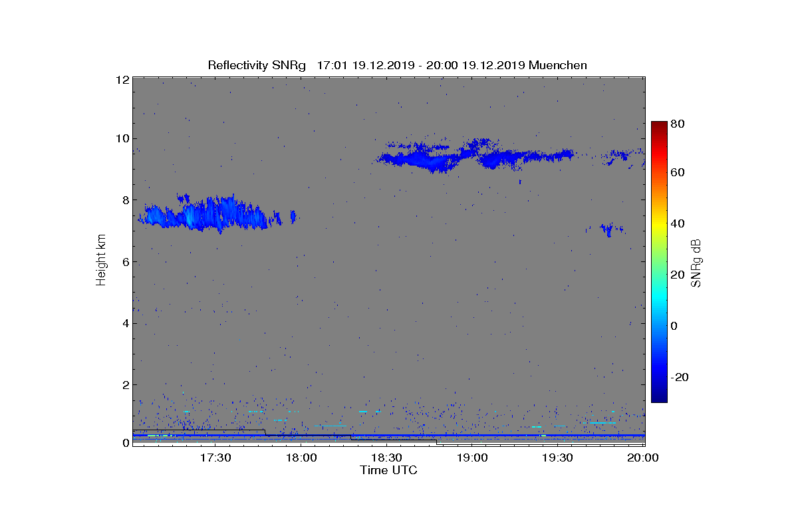Click the colorbar value -20

tap(680, 376)
